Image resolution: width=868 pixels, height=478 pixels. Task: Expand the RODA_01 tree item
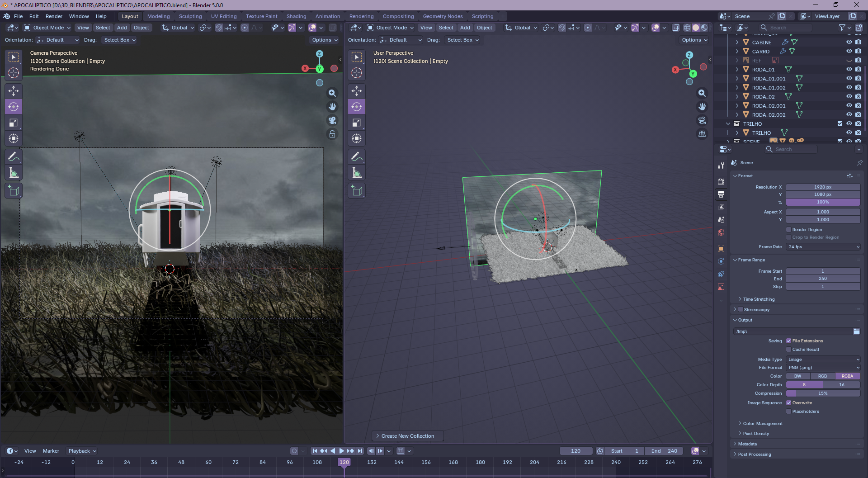point(737,70)
